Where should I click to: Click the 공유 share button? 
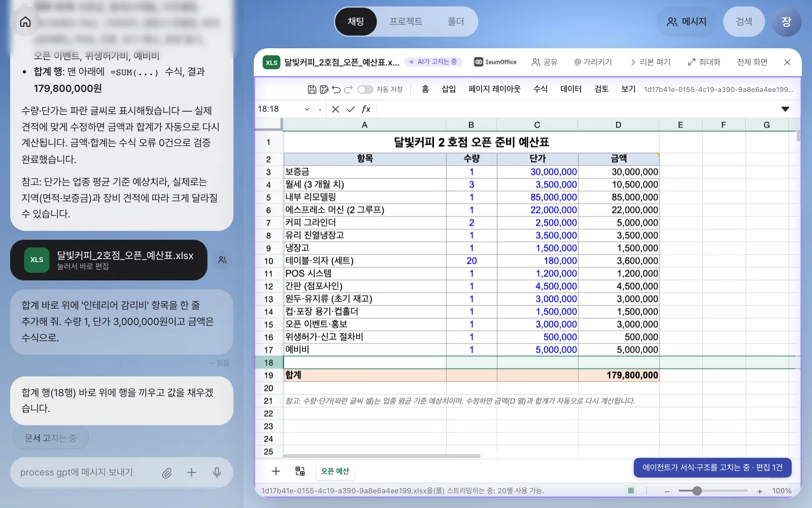(x=545, y=62)
